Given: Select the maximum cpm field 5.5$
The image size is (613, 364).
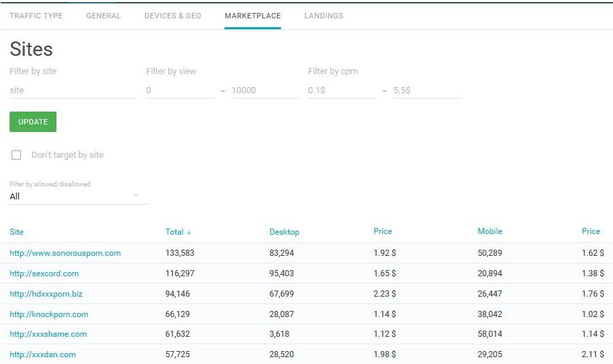Looking at the screenshot, I should pyautogui.click(x=427, y=90).
